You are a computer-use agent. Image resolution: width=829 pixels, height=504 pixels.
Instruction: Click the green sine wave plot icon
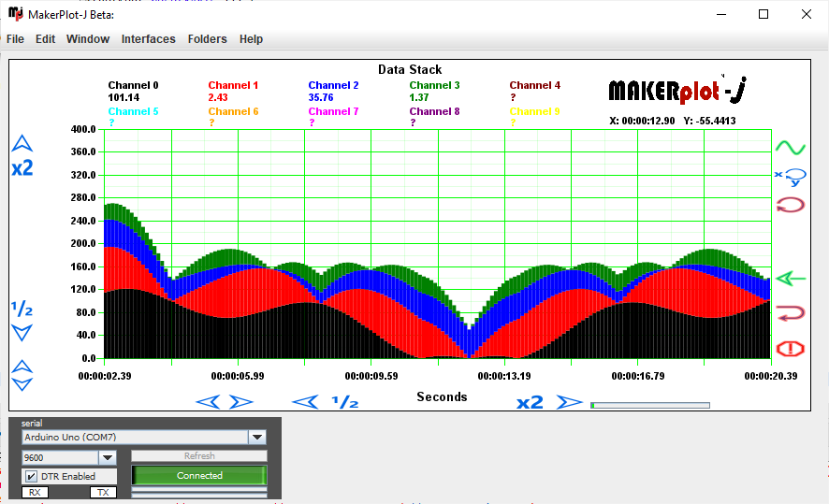(x=791, y=148)
